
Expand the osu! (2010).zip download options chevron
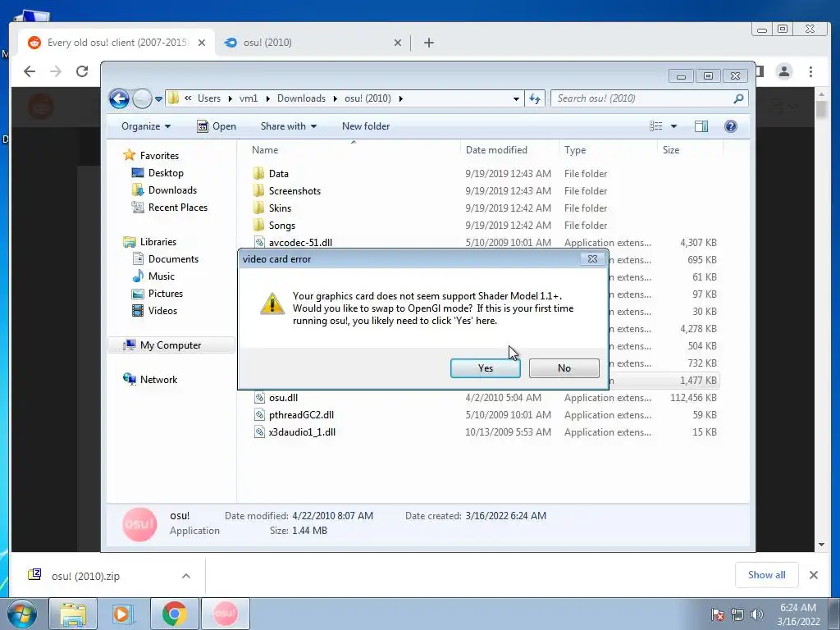click(186, 576)
